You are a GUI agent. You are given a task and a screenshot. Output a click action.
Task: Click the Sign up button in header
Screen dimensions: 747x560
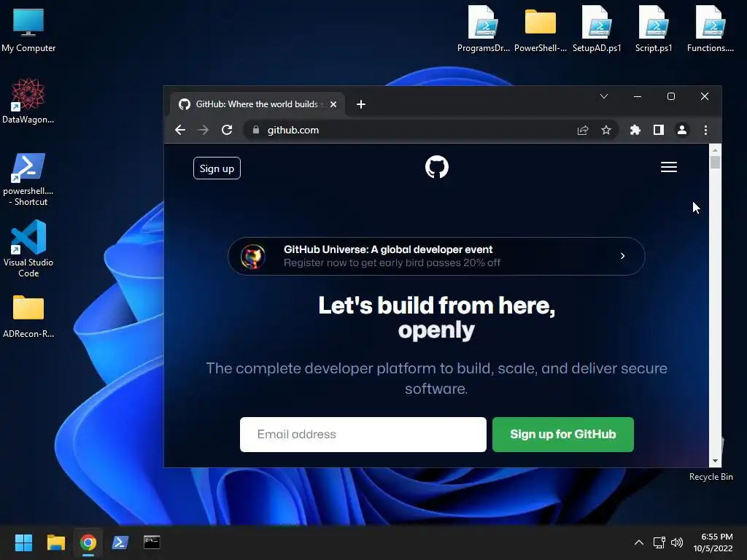point(217,168)
